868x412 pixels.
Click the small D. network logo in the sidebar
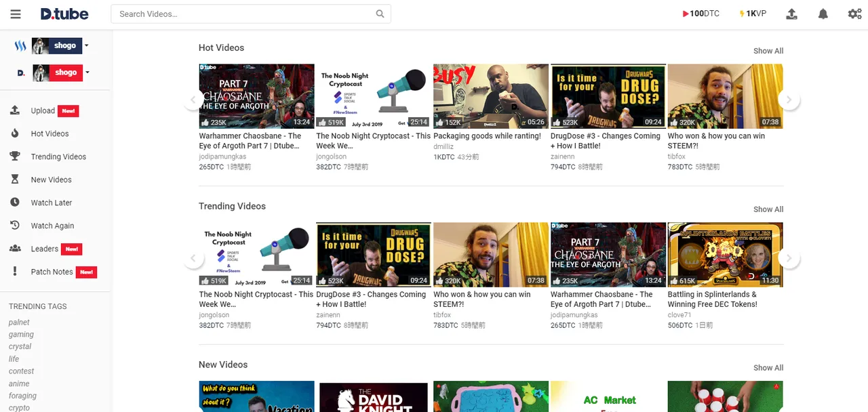pyautogui.click(x=21, y=73)
